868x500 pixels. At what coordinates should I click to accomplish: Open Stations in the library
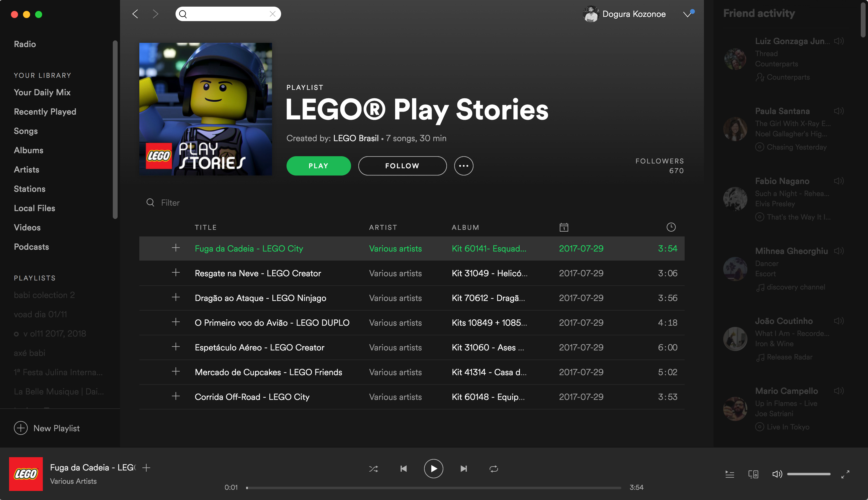[29, 188]
